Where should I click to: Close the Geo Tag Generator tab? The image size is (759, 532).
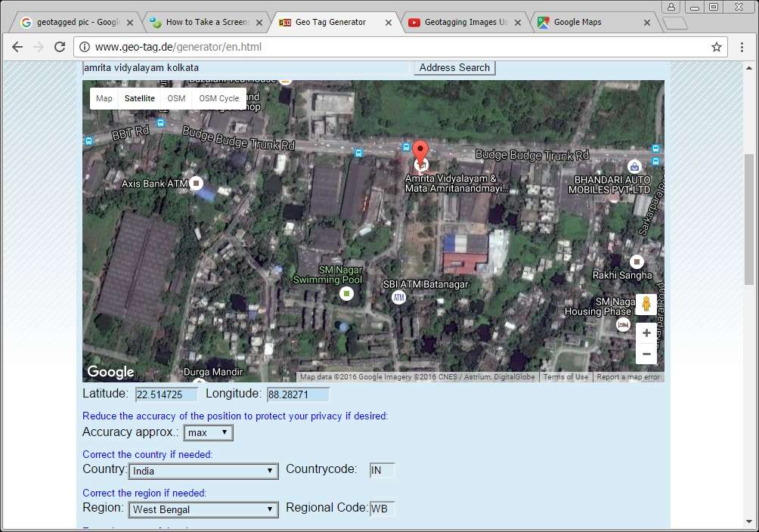(389, 23)
